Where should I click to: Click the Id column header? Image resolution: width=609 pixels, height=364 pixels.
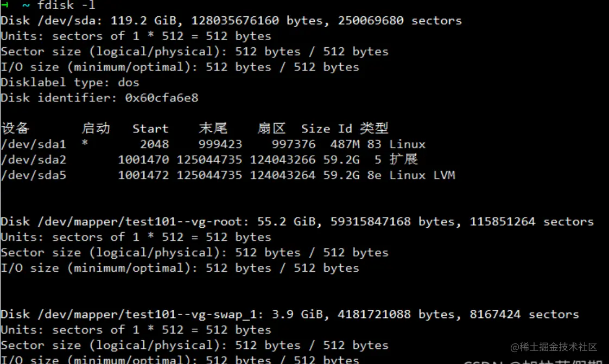[x=345, y=129]
